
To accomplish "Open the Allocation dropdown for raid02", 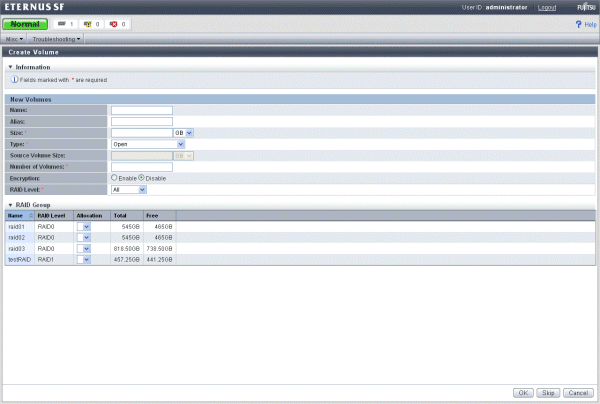I will [x=83, y=238].
